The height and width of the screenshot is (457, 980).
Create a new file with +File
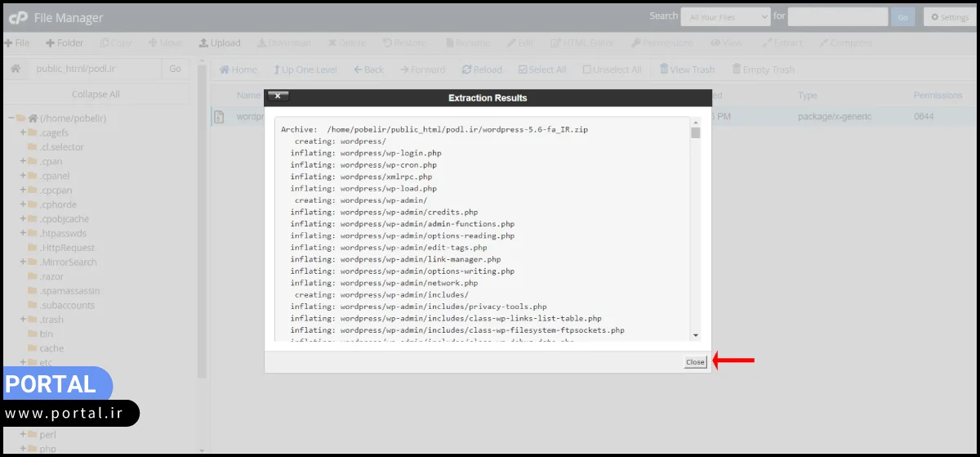pos(16,43)
